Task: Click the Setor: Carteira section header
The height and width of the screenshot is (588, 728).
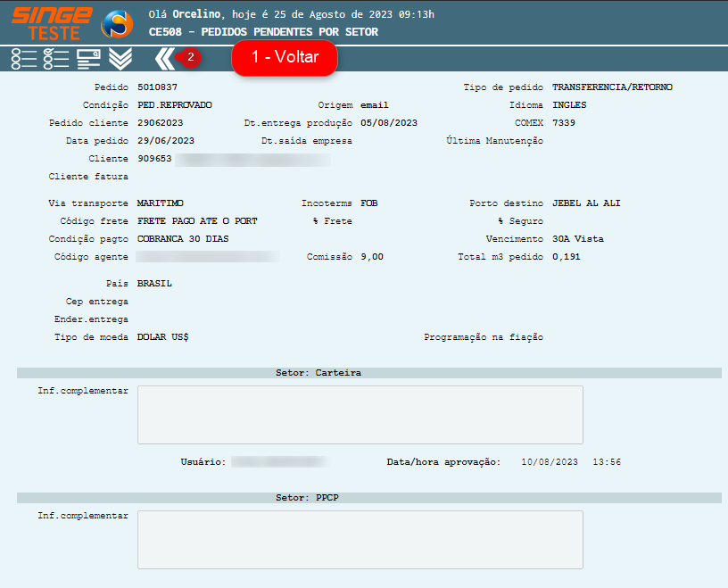Action: pos(369,373)
